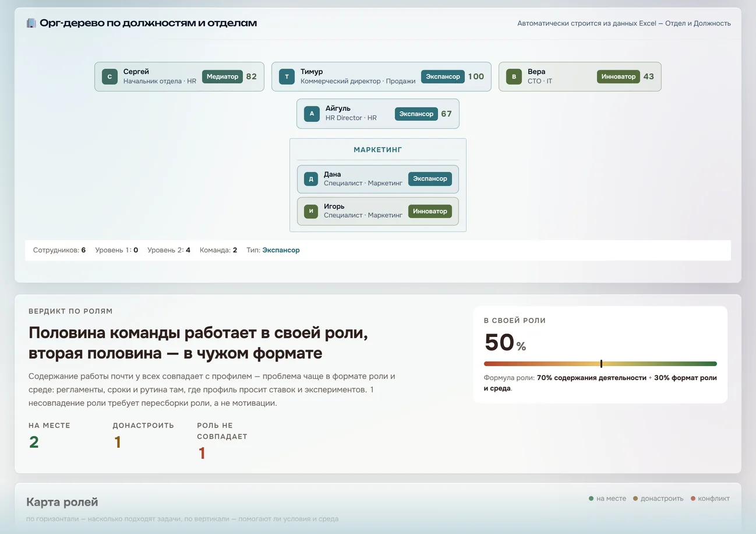Click Айгуль's score 67
The width and height of the screenshot is (756, 534).
pos(446,114)
